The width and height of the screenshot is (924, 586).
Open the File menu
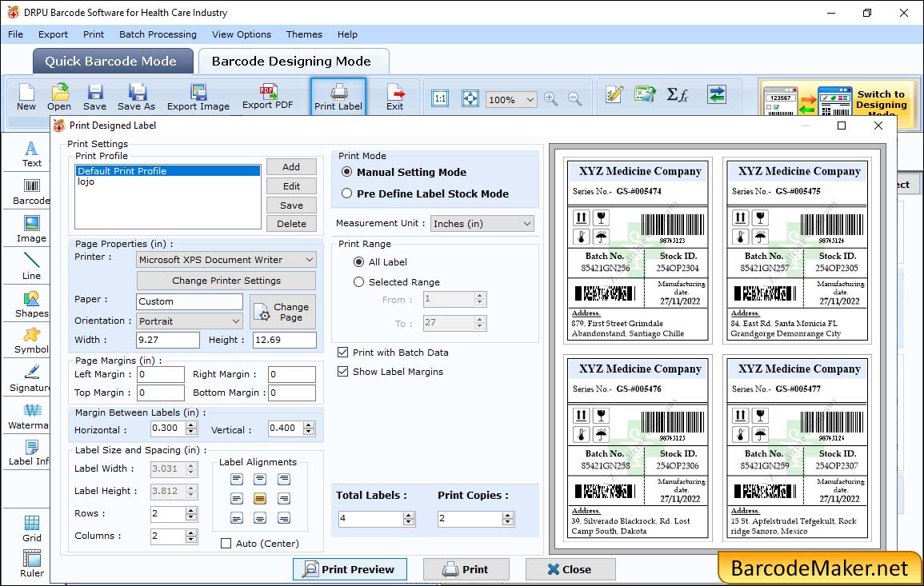click(16, 34)
